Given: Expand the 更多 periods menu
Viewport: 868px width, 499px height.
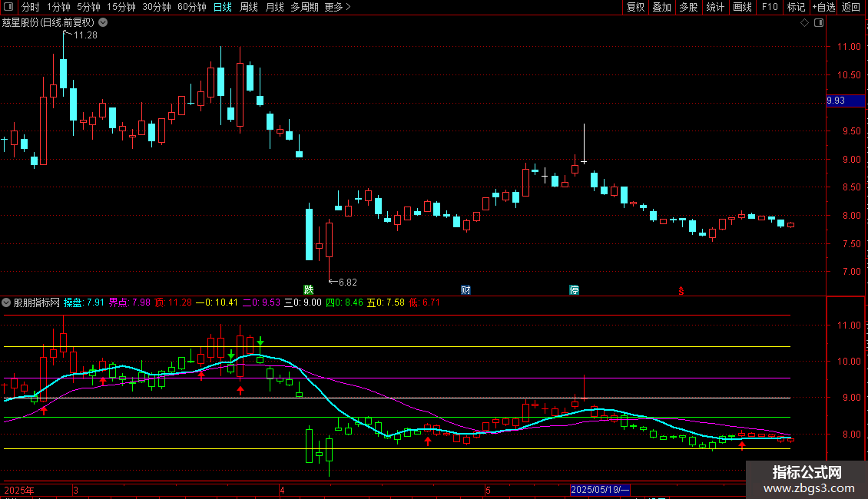Looking at the screenshot, I should click(338, 7).
